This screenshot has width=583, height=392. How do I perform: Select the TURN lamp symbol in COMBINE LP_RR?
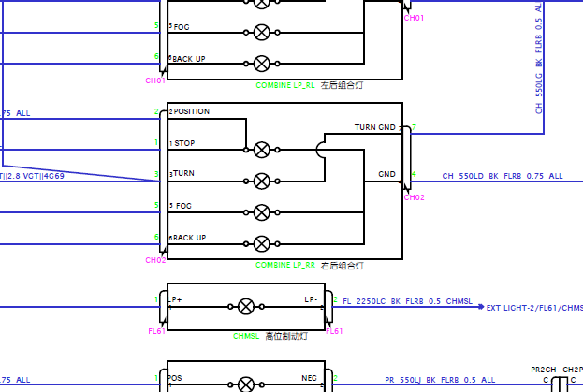pyautogui.click(x=262, y=181)
